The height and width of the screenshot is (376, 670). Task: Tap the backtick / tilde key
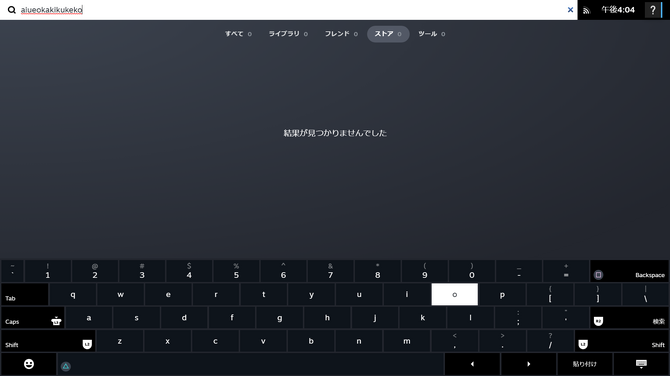coord(12,271)
